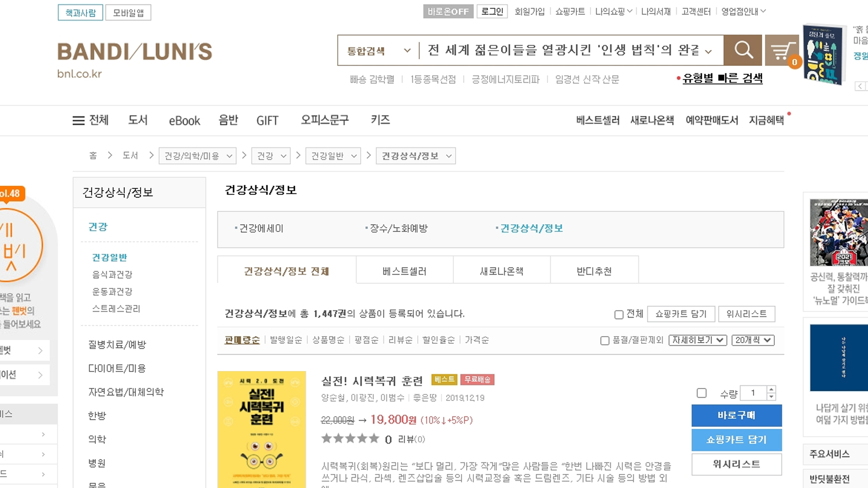
Task: Click the 위시리스트 button under 쇼핑카트 담기
Action: click(x=736, y=464)
